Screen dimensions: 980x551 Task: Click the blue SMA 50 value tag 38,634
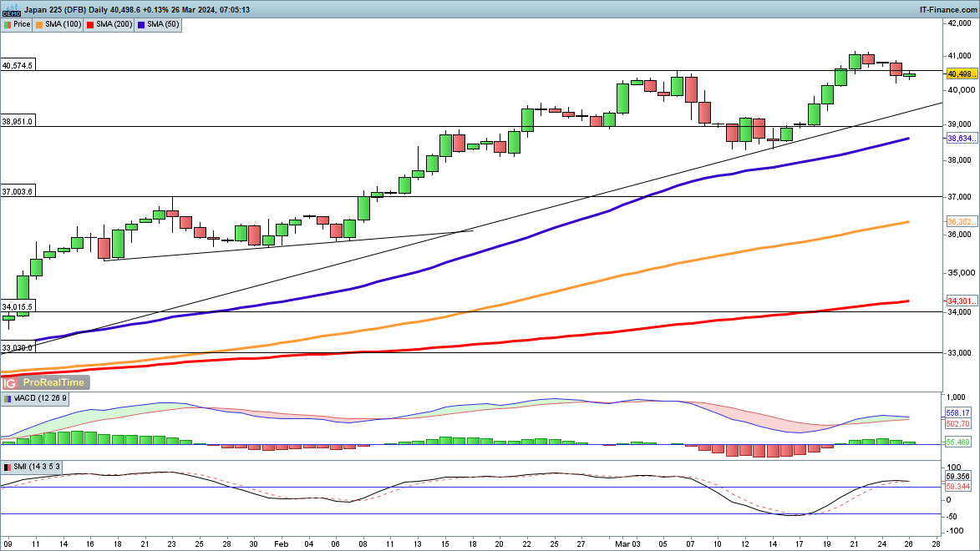pyautogui.click(x=961, y=139)
